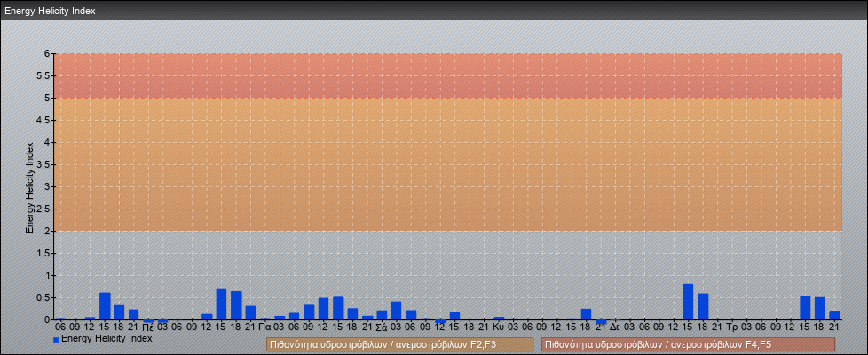Image resolution: width=868 pixels, height=355 pixels.
Task: Click the Πα day label on the x-axis
Action: click(x=264, y=327)
